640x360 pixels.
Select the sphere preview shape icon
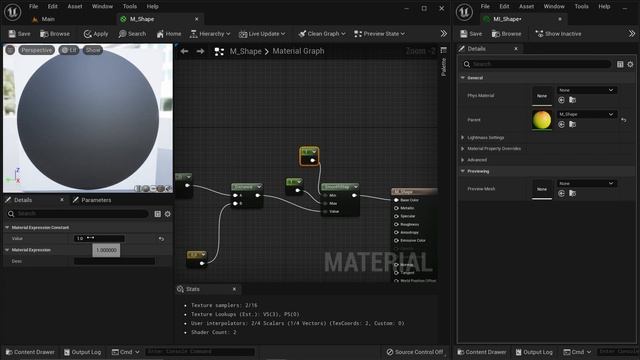tap(145, 189)
